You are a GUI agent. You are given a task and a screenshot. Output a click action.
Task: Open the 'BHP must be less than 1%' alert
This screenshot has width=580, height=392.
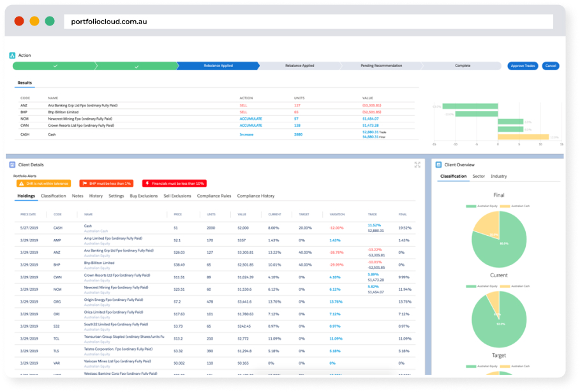(x=107, y=184)
